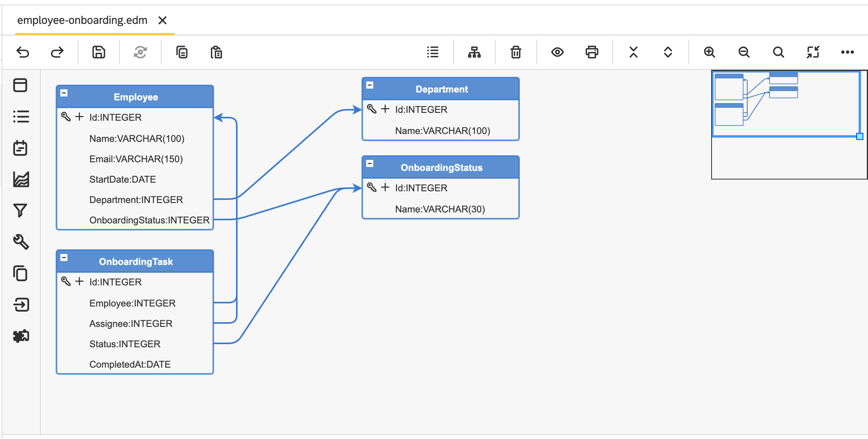Collapse the Employee entity box
Screen dimensions: 868x439
pos(64,93)
